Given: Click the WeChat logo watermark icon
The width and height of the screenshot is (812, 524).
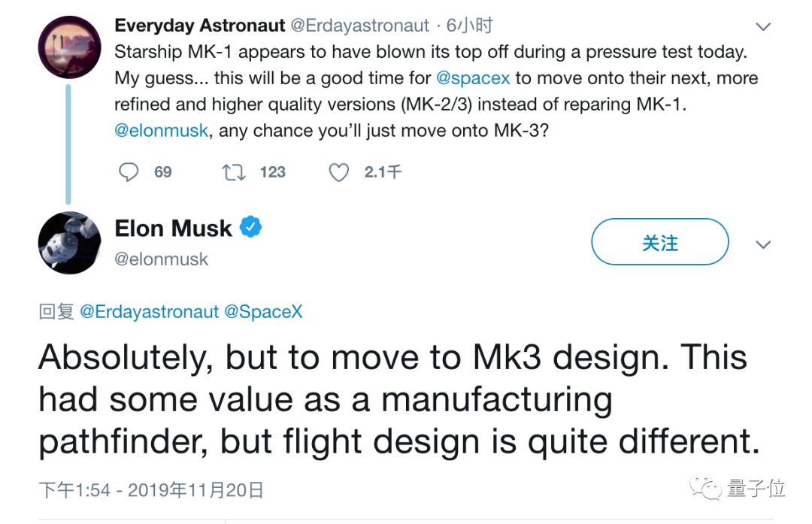Looking at the screenshot, I should (x=707, y=489).
